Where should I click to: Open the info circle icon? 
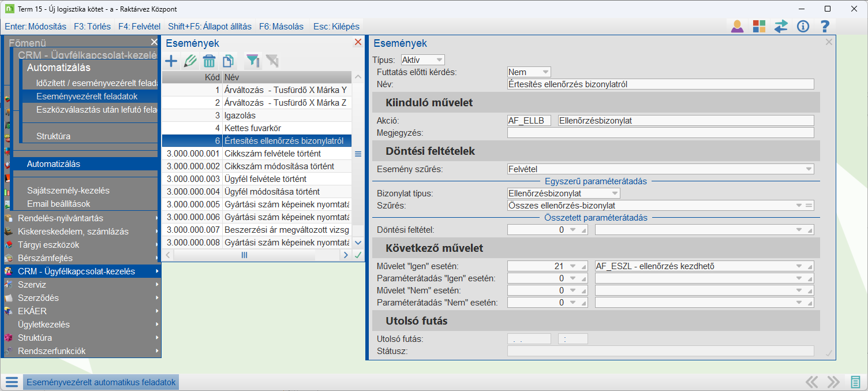click(x=803, y=26)
